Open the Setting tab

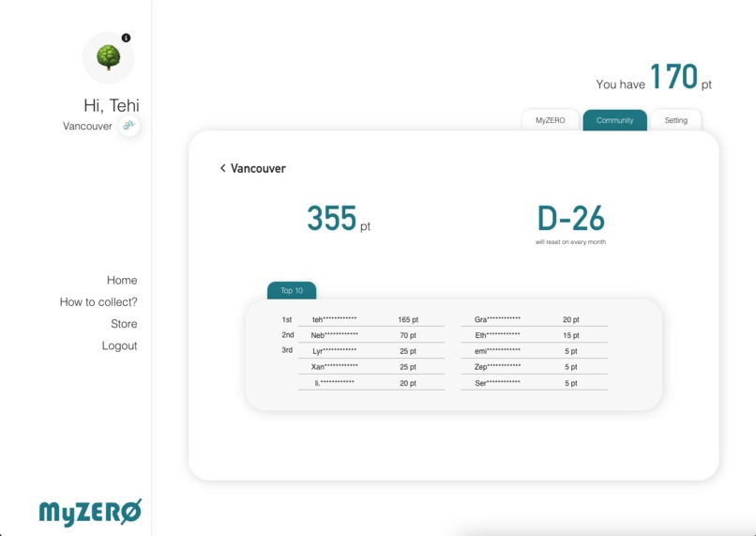676,120
